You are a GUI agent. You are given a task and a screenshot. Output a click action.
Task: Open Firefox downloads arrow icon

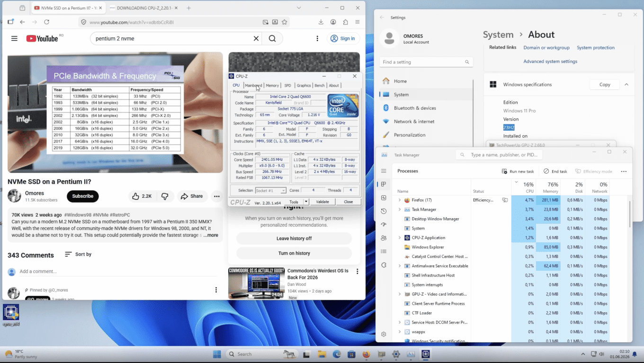tap(321, 22)
